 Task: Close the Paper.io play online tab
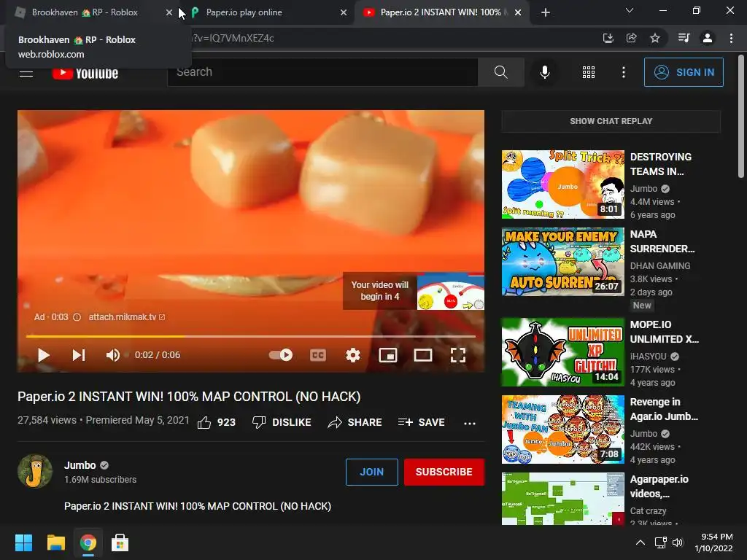pos(344,12)
